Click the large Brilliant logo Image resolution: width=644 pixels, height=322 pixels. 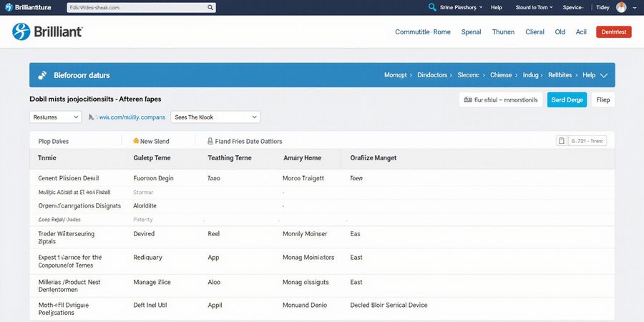(x=47, y=31)
